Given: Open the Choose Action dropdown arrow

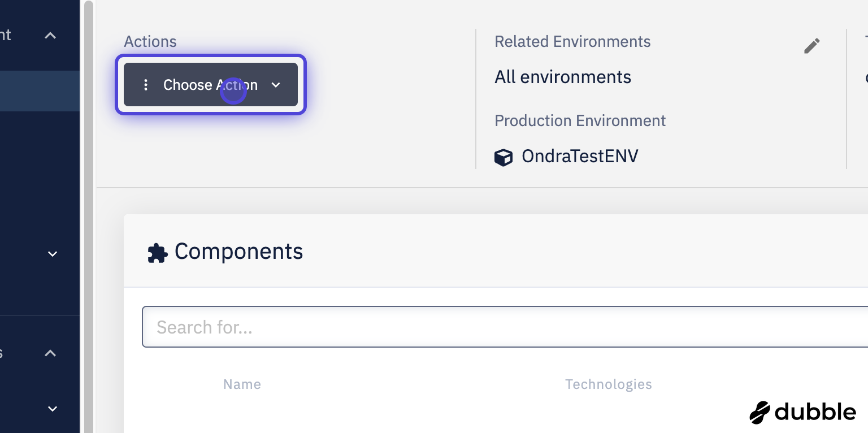Looking at the screenshot, I should click(x=276, y=85).
